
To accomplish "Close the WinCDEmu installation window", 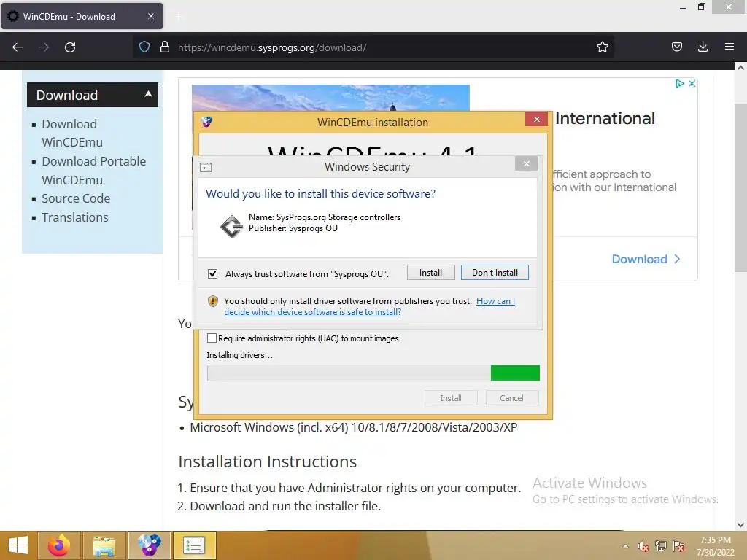I will pyautogui.click(x=536, y=119).
